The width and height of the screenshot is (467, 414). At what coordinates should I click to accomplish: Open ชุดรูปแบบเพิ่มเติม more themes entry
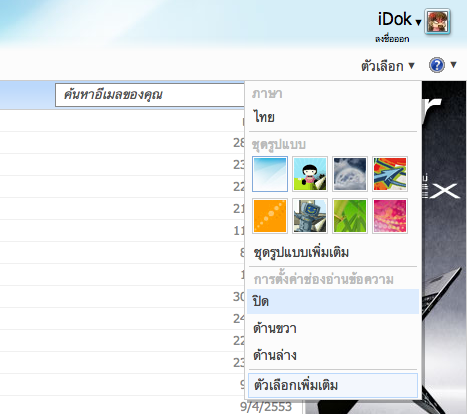click(x=301, y=252)
